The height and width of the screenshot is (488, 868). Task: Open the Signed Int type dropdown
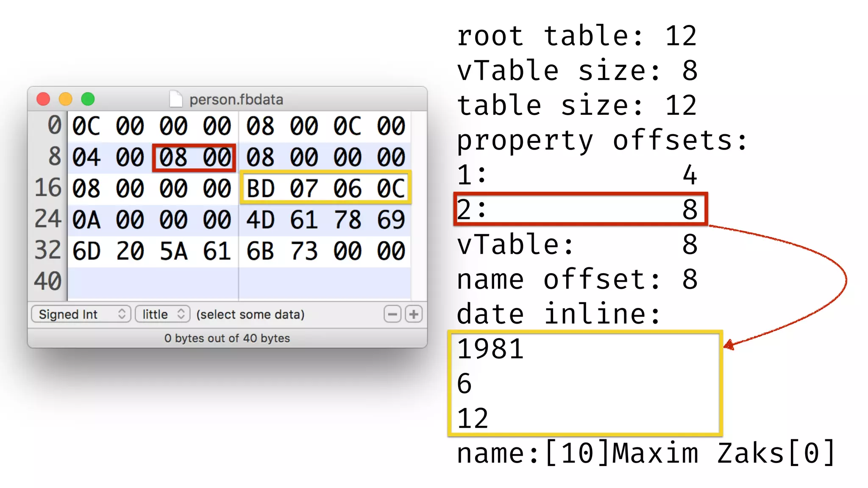click(81, 314)
